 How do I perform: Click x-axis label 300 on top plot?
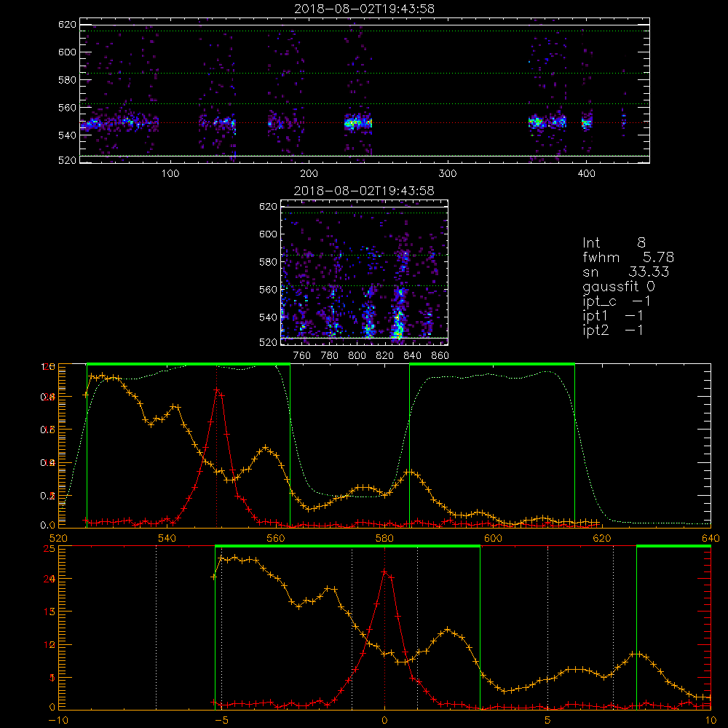(448, 174)
